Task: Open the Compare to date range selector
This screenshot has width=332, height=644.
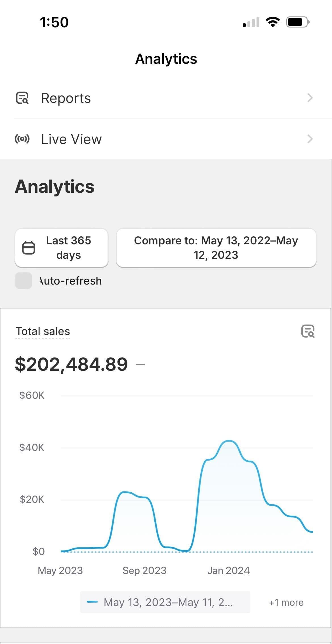Action: click(x=216, y=248)
